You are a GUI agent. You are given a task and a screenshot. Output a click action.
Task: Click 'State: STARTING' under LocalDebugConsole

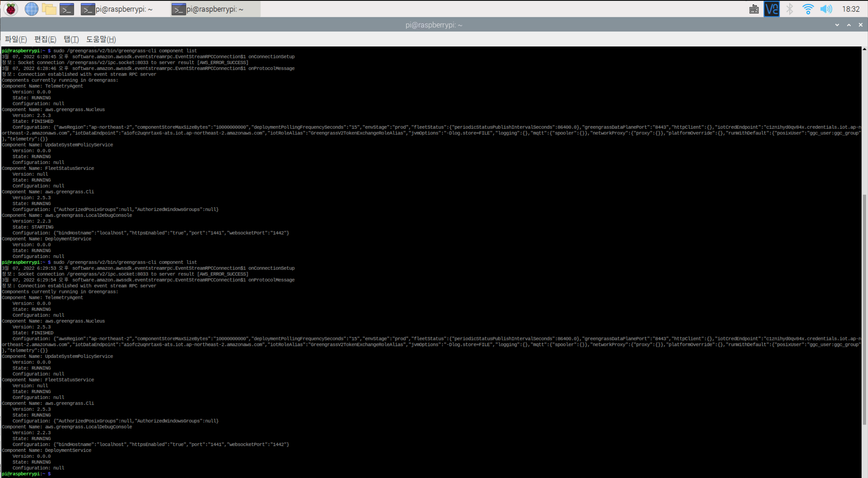coord(33,227)
